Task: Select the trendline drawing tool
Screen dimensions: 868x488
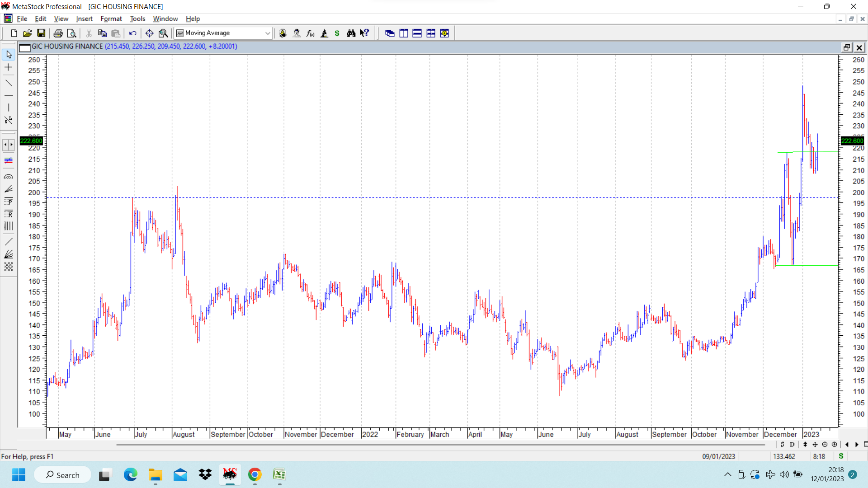Action: pyautogui.click(x=9, y=83)
